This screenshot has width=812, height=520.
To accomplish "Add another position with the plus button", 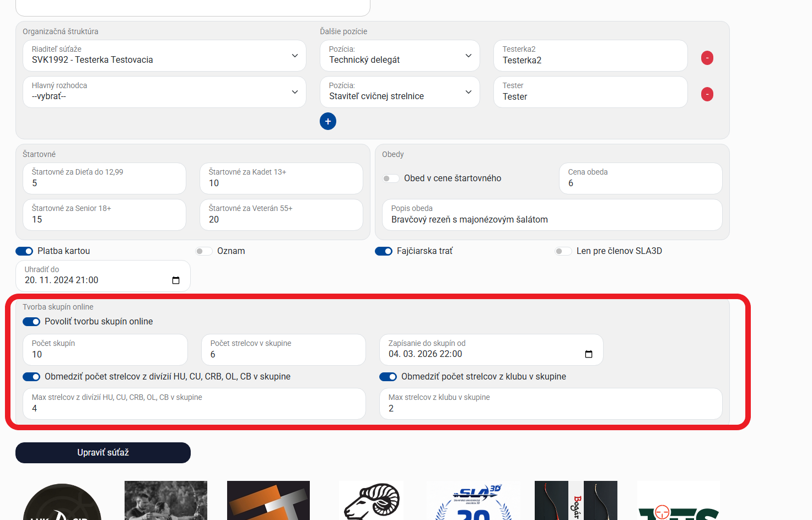I will point(328,121).
